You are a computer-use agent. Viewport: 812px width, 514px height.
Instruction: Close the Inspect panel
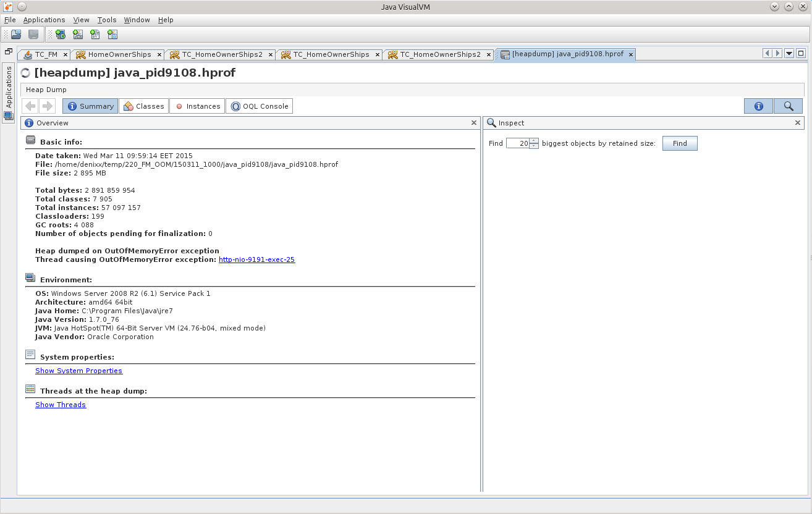coord(798,123)
